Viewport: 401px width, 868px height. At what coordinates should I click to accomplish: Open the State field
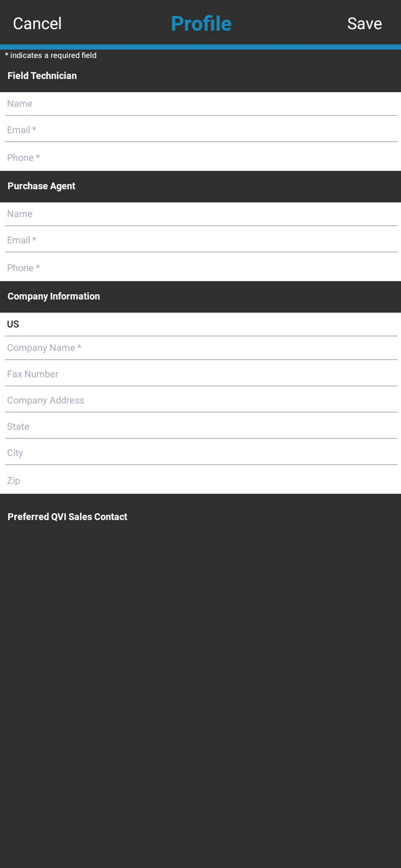point(201,426)
